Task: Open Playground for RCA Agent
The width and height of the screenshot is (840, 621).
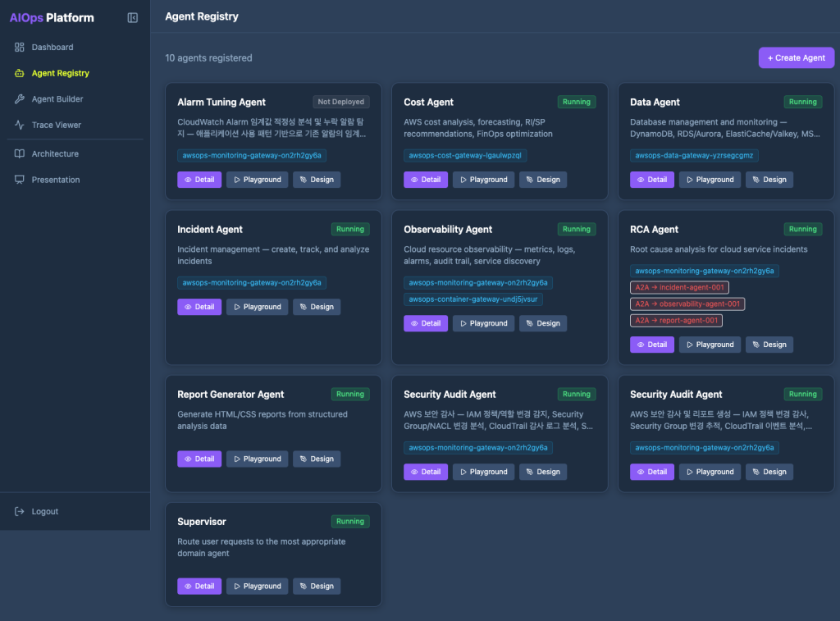Action: click(710, 345)
